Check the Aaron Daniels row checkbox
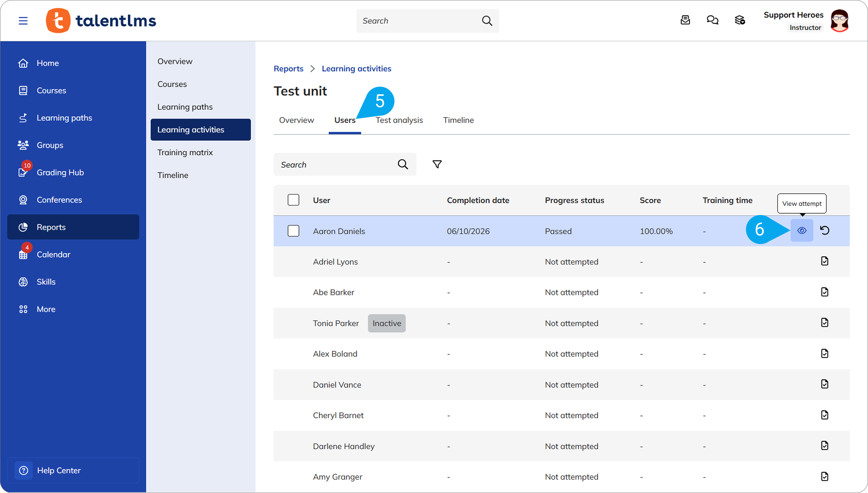Viewport: 868px width, 493px height. [293, 231]
